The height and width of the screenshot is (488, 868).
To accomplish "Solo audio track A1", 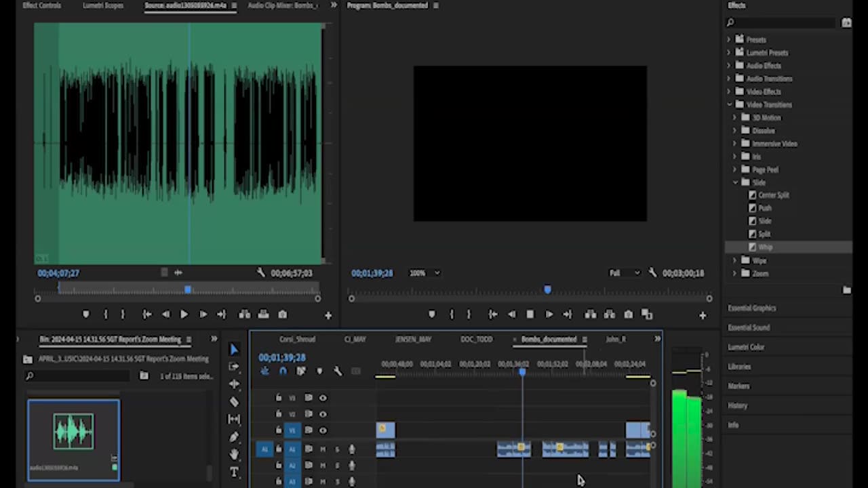I will (x=337, y=449).
